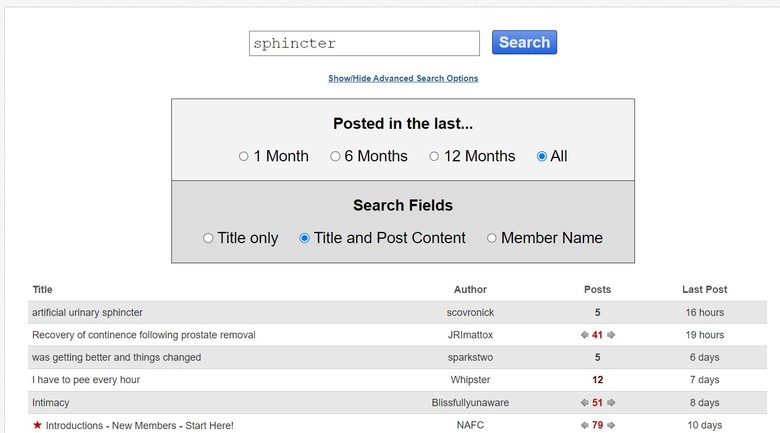Click into the search text box
Image resolution: width=780 pixels, height=433 pixels.
point(364,43)
